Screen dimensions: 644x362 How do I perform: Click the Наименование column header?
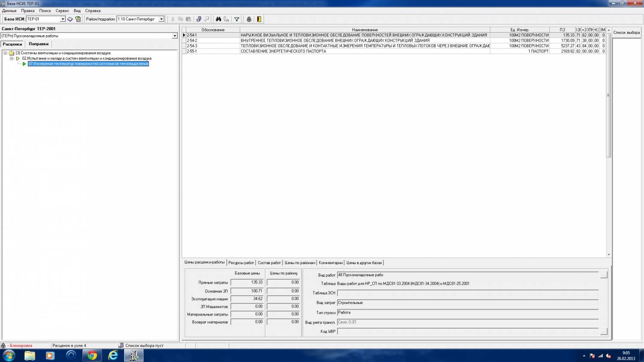point(365,30)
